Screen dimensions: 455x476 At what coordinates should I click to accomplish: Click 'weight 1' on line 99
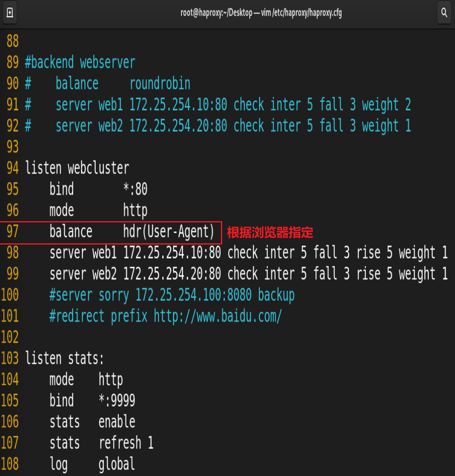tap(423, 275)
